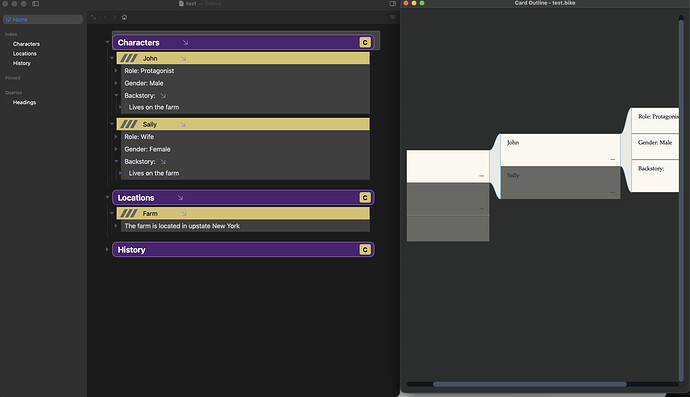Click the Characters heading text
This screenshot has width=690, height=397.
tap(138, 43)
